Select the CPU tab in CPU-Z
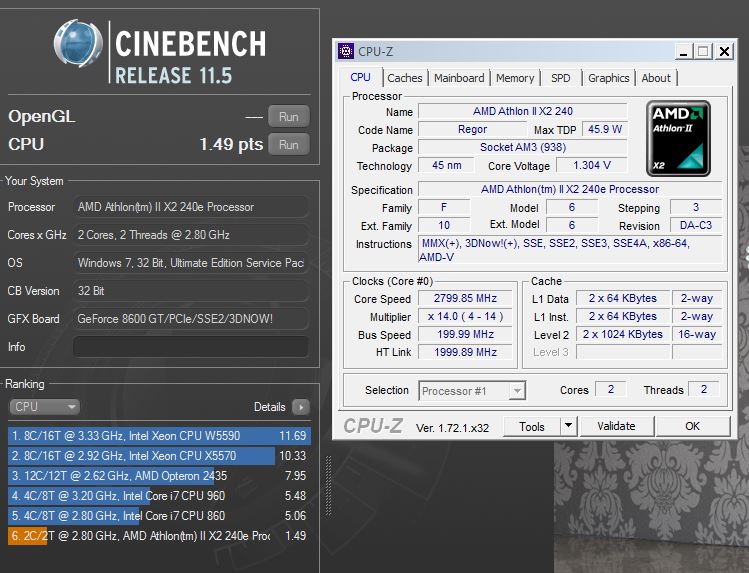This screenshot has width=749, height=573. pos(360,77)
